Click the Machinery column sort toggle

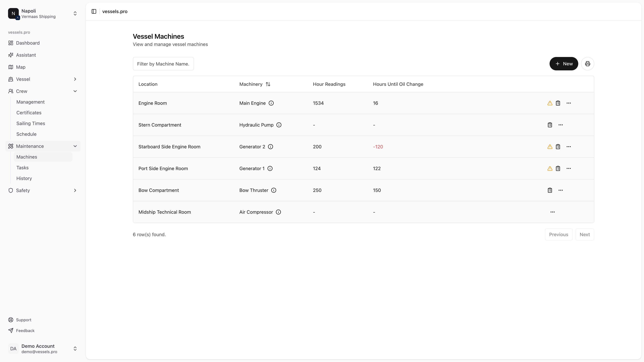268,84
